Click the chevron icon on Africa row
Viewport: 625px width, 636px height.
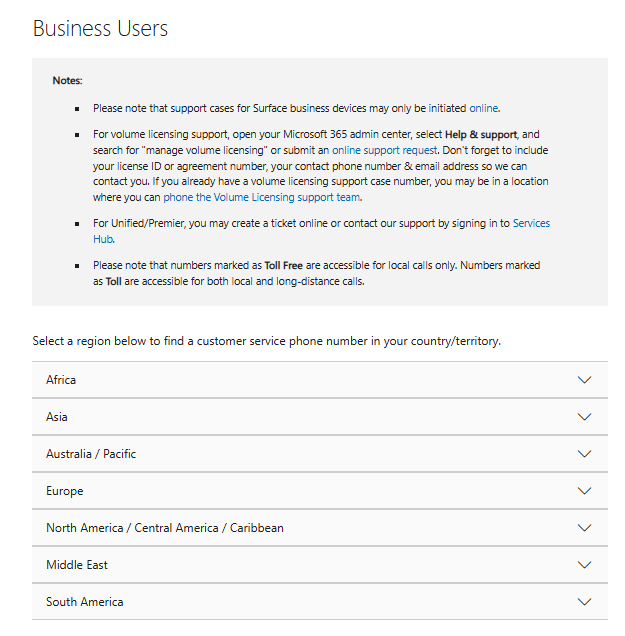point(584,380)
